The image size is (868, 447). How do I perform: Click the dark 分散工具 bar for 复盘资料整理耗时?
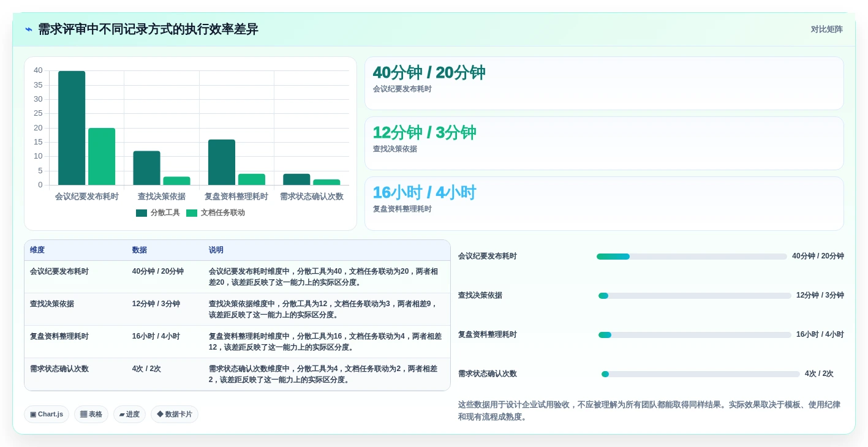tap(222, 162)
